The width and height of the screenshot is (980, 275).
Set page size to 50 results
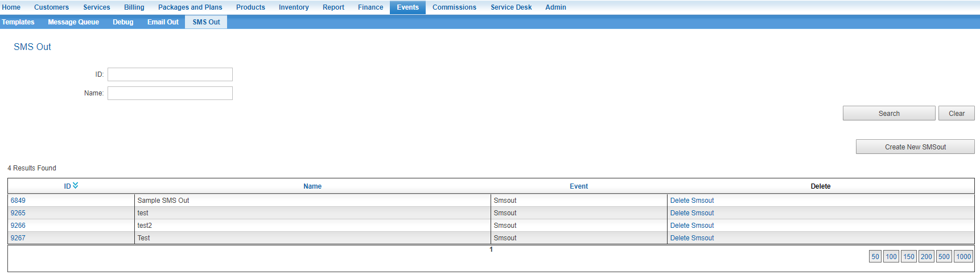coord(875,257)
